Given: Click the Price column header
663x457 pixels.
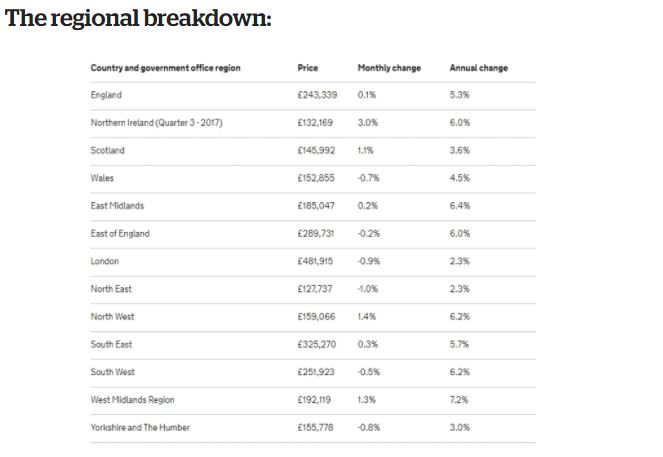Looking at the screenshot, I should point(308,68).
